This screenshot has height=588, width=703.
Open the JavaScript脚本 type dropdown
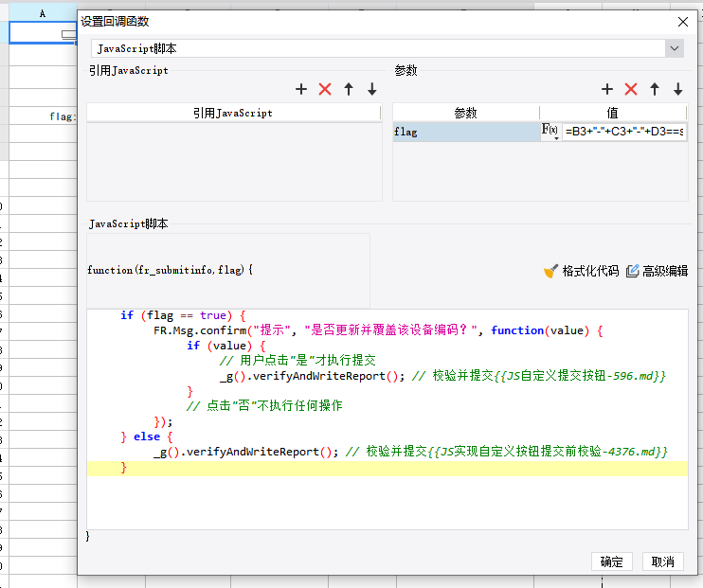click(675, 48)
